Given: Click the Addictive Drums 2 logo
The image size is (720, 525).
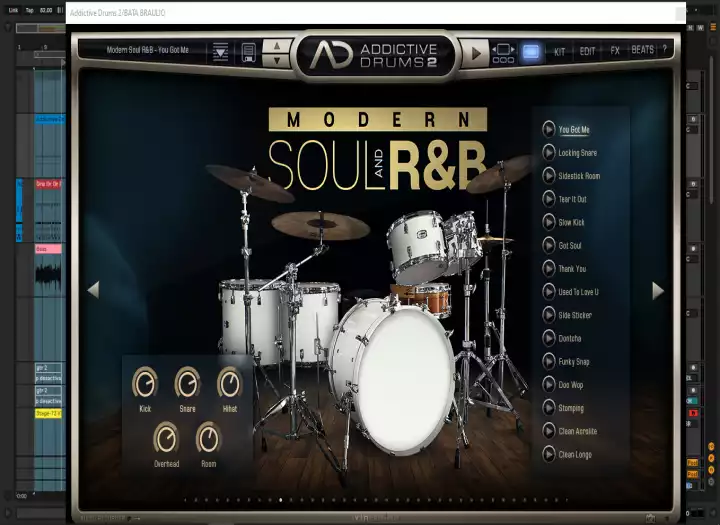Looking at the screenshot, I should (374, 56).
